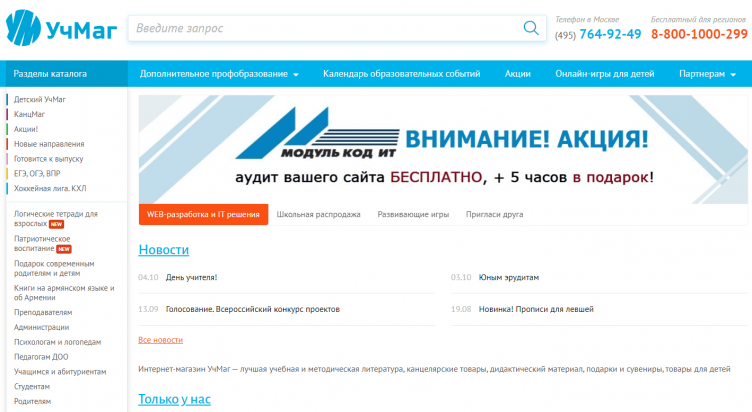The height and width of the screenshot is (412, 752).
Task: Select Пригласи друга banner tab
Action: pos(494,214)
